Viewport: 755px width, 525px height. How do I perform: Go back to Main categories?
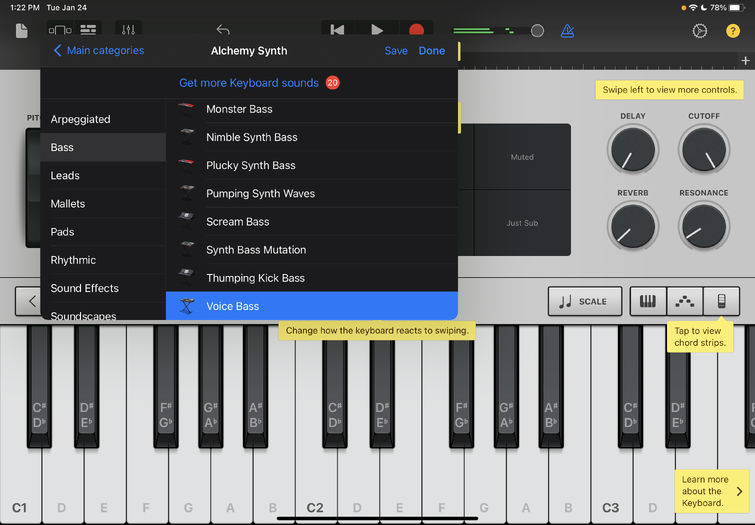(x=99, y=51)
